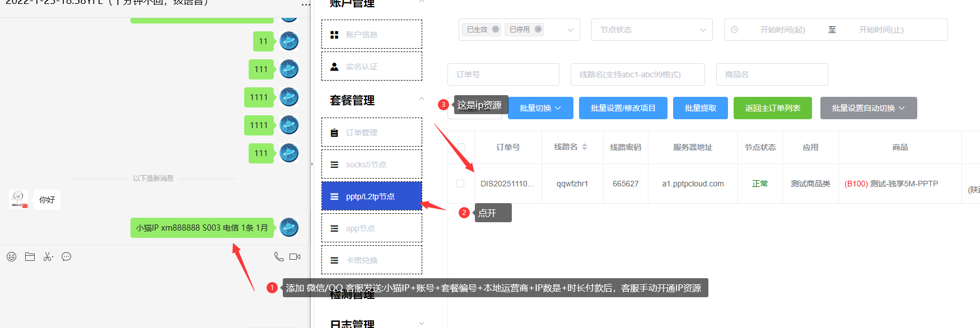Click the scissors screenshot icon

coord(48,257)
